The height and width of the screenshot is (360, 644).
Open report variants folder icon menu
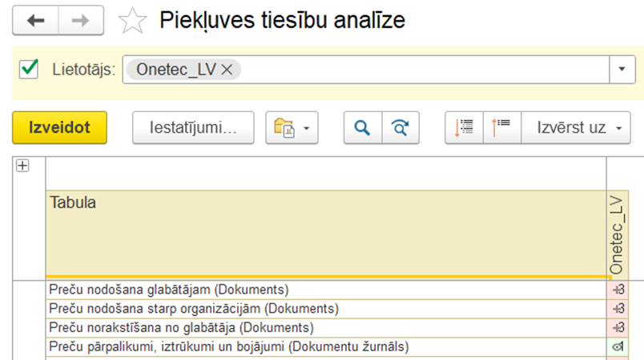click(292, 127)
